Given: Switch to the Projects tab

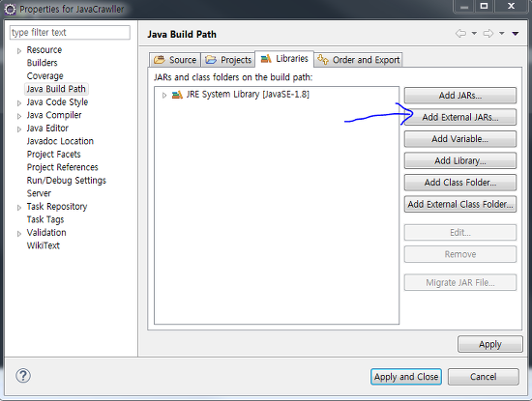Looking at the screenshot, I should (x=228, y=60).
